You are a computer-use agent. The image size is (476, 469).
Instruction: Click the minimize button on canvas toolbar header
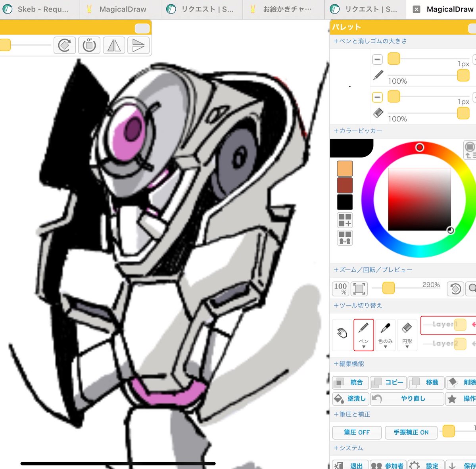coord(142,28)
